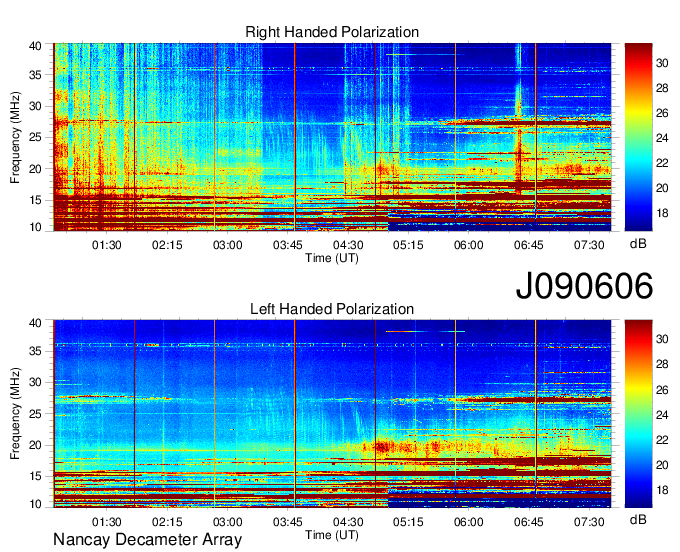This screenshot has height=552, width=680.
Task: Click the "06:00" time tick under the Left Handed plot
Action: pyautogui.click(x=468, y=522)
